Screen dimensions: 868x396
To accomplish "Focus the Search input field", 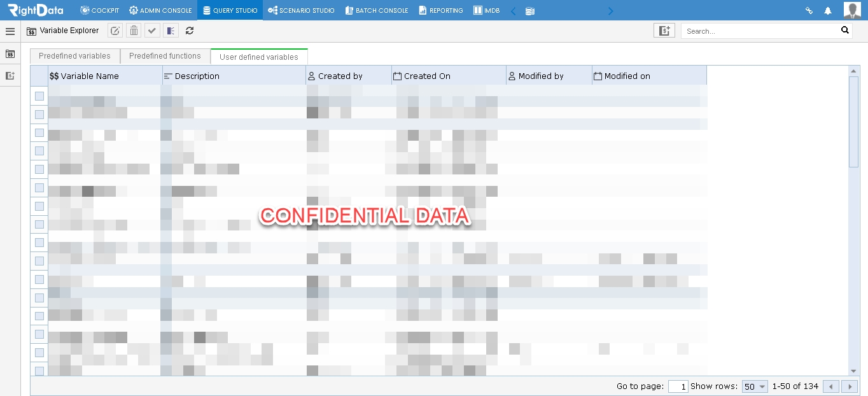I will (761, 31).
